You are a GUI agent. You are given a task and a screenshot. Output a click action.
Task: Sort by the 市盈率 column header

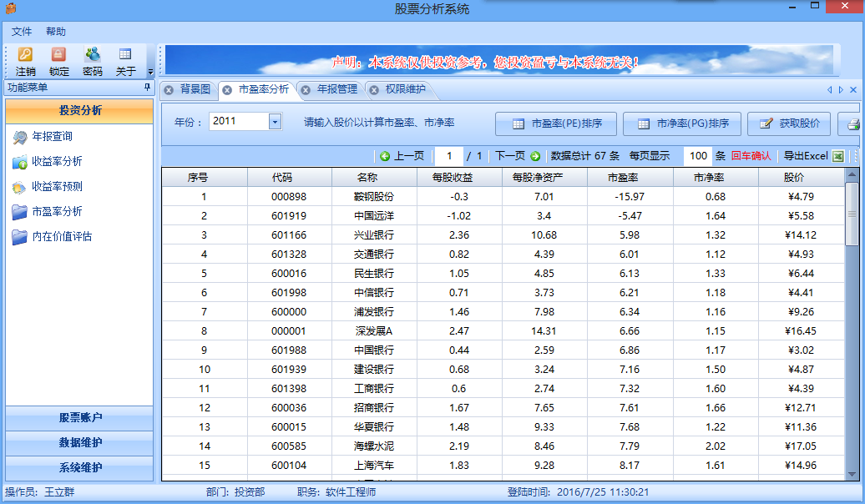tap(630, 178)
